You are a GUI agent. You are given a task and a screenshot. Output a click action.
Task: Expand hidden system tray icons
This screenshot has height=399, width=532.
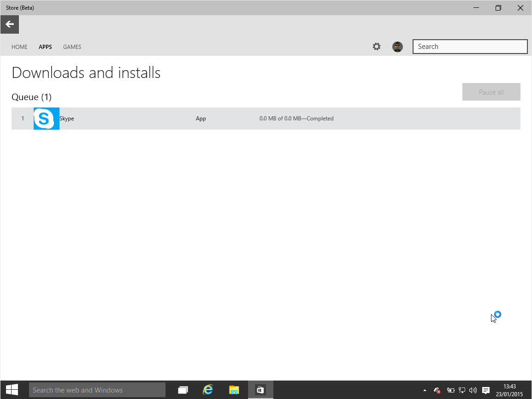[x=425, y=390]
